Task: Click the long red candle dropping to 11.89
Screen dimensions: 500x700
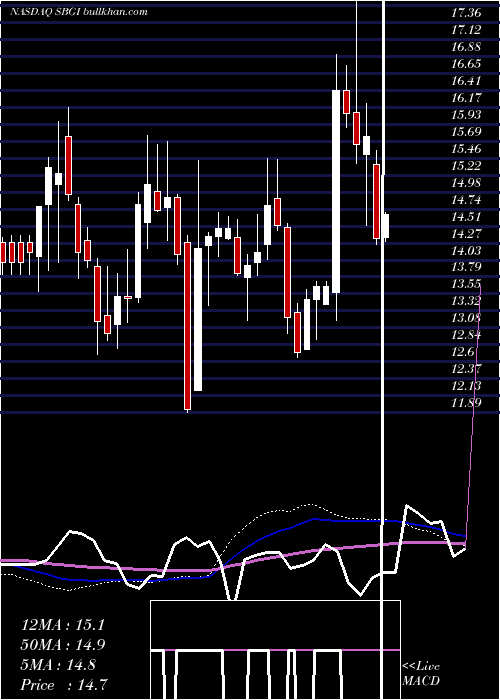Action: click(x=188, y=326)
